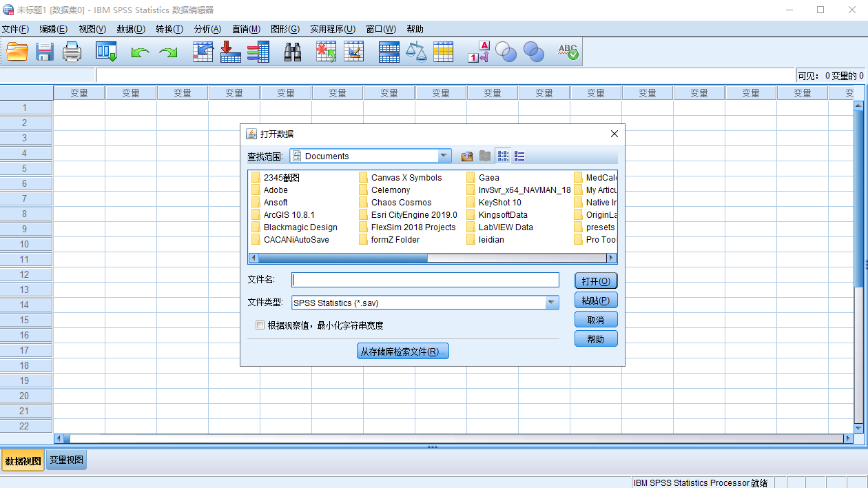
Task: Toggle the Value labels icon
Action: [478, 52]
